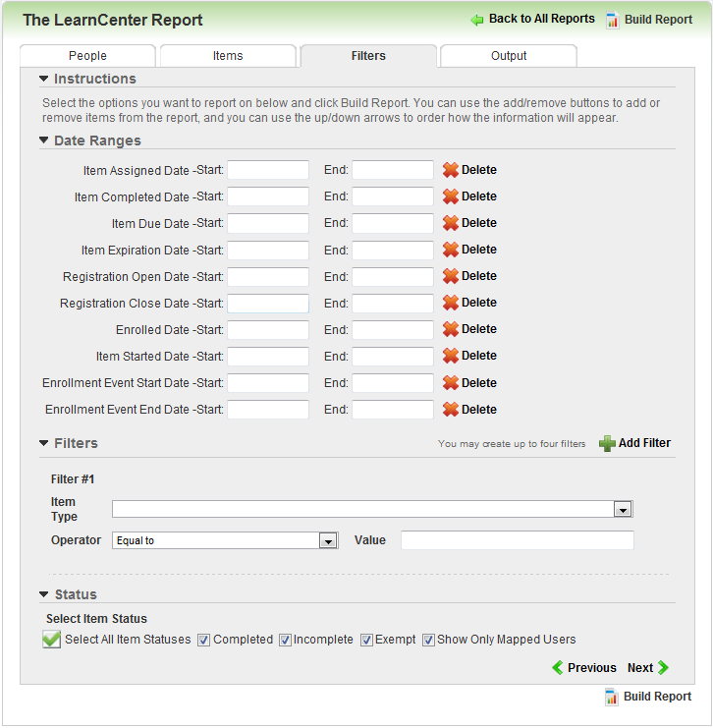This screenshot has width=713, height=728.
Task: Delete the Enrollment Event Start Date range via red X
Action: point(450,382)
